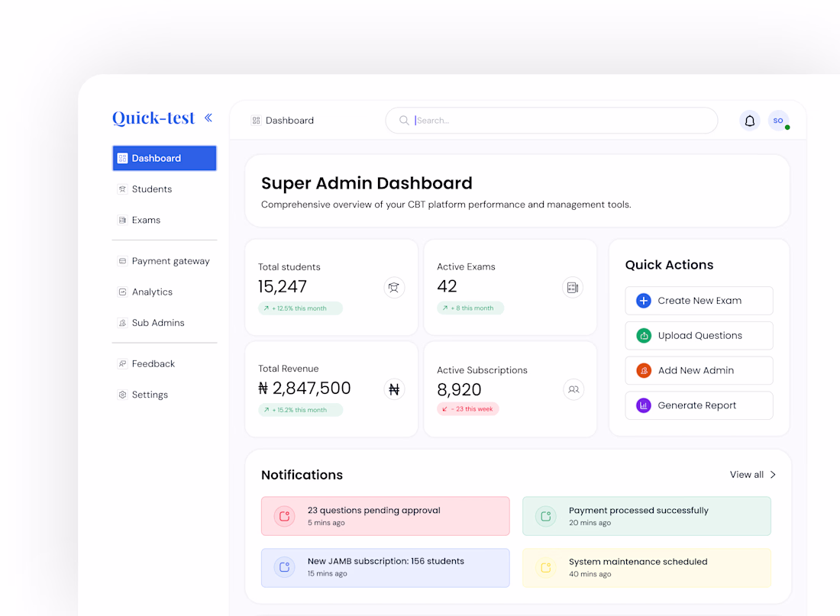Click the green upload icon for Upload Questions
The image size is (840, 616).
[644, 335]
